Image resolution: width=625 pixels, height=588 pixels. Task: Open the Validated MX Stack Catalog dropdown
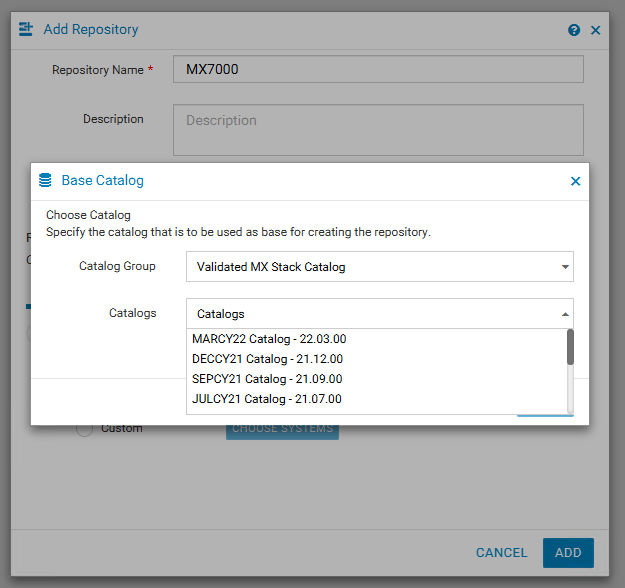379,267
